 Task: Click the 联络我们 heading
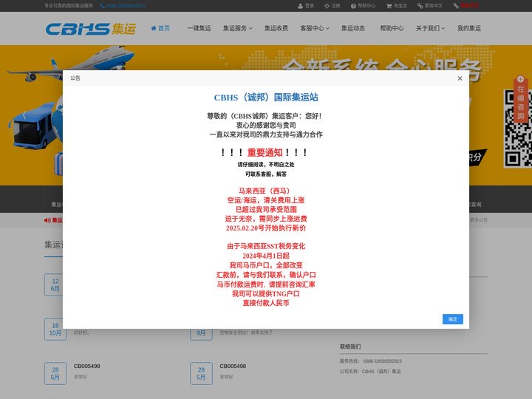(x=350, y=347)
